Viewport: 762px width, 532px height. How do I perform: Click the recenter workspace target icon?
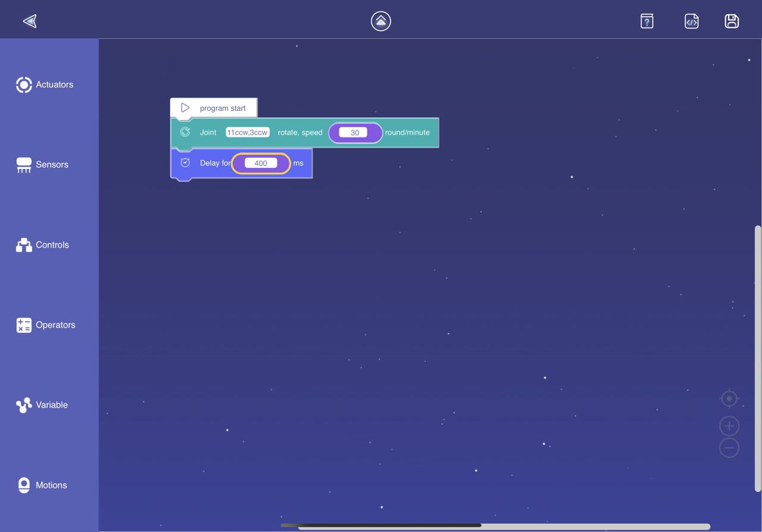tap(729, 398)
